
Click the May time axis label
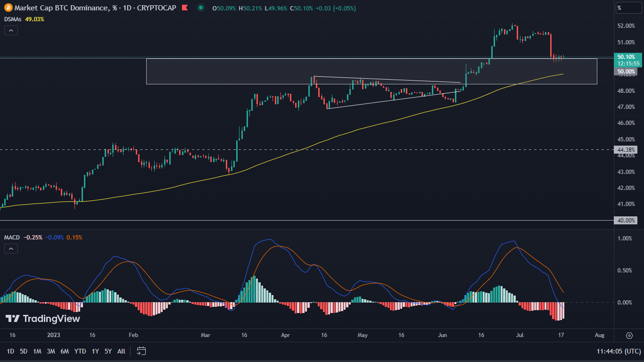point(362,335)
